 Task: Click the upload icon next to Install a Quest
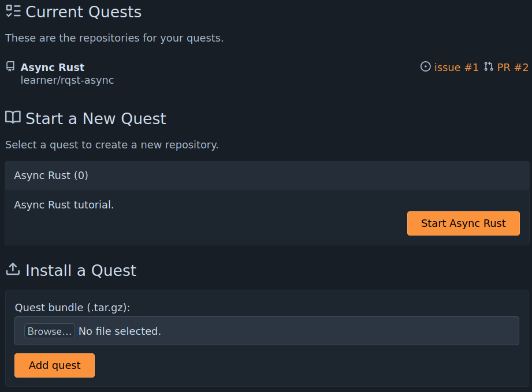[x=12, y=269]
